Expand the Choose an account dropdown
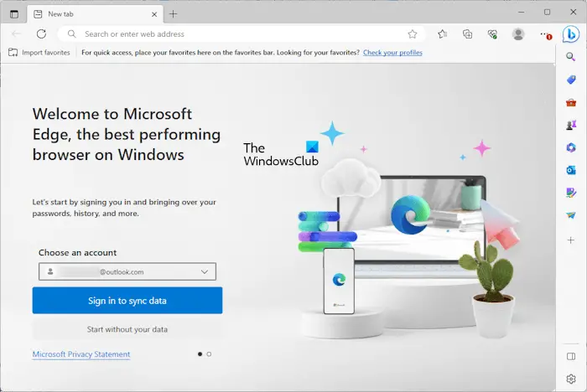Image resolution: width=587 pixels, height=392 pixels. coord(127,271)
